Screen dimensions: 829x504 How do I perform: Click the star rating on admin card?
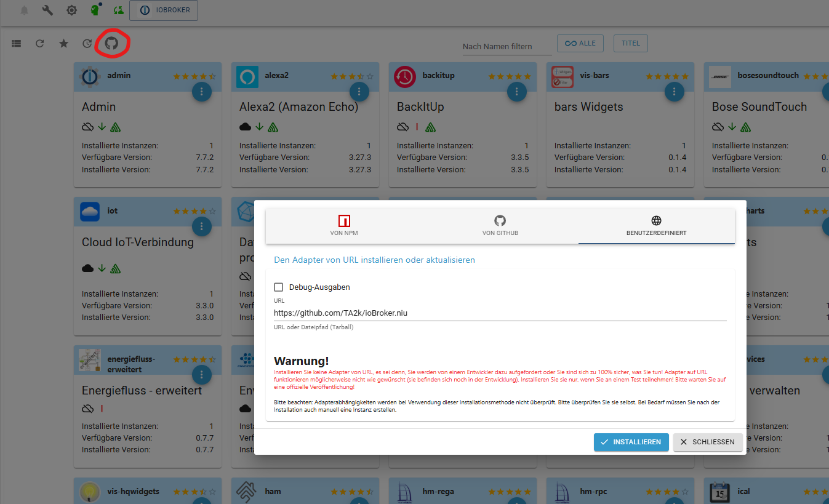point(194,76)
